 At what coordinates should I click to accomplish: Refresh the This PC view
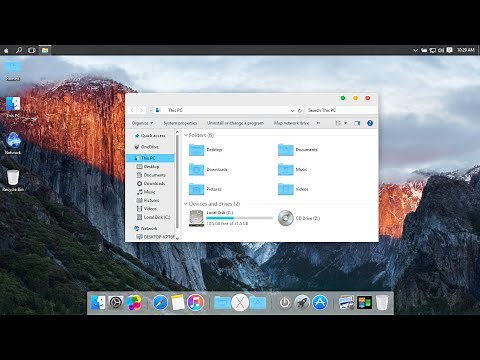299,110
